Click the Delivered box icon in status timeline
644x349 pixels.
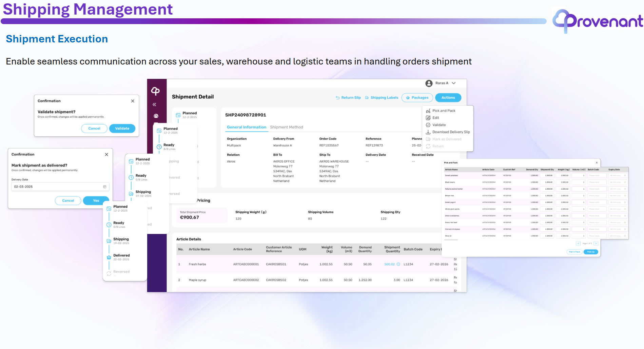tap(109, 257)
